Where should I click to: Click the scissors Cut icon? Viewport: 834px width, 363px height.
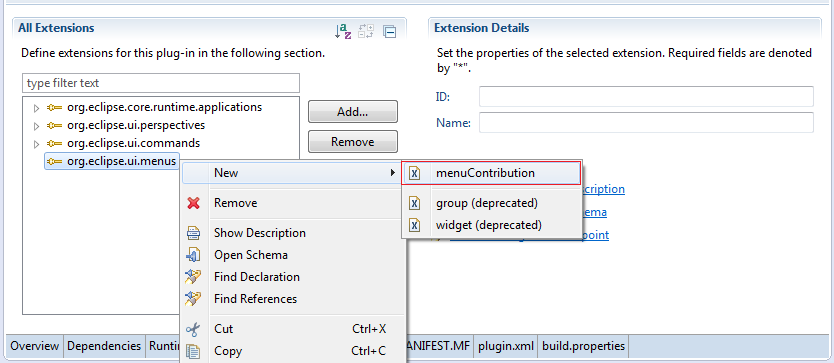point(193,329)
